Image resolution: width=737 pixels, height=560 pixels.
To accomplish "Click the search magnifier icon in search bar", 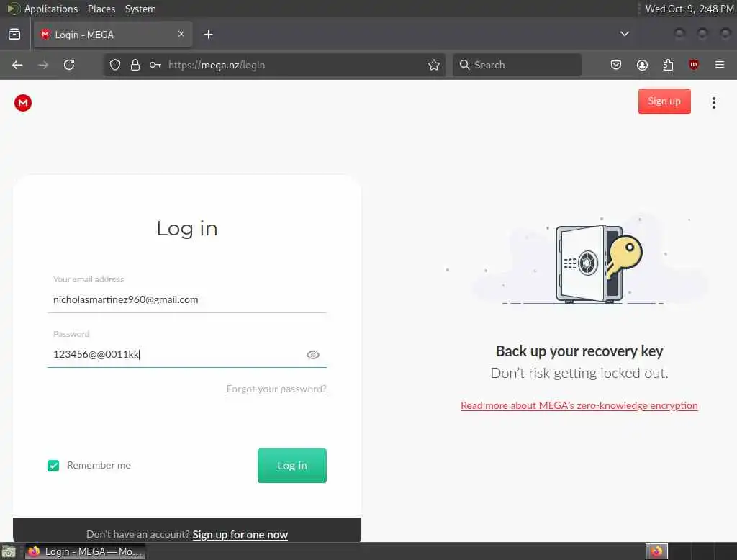I will pos(464,65).
